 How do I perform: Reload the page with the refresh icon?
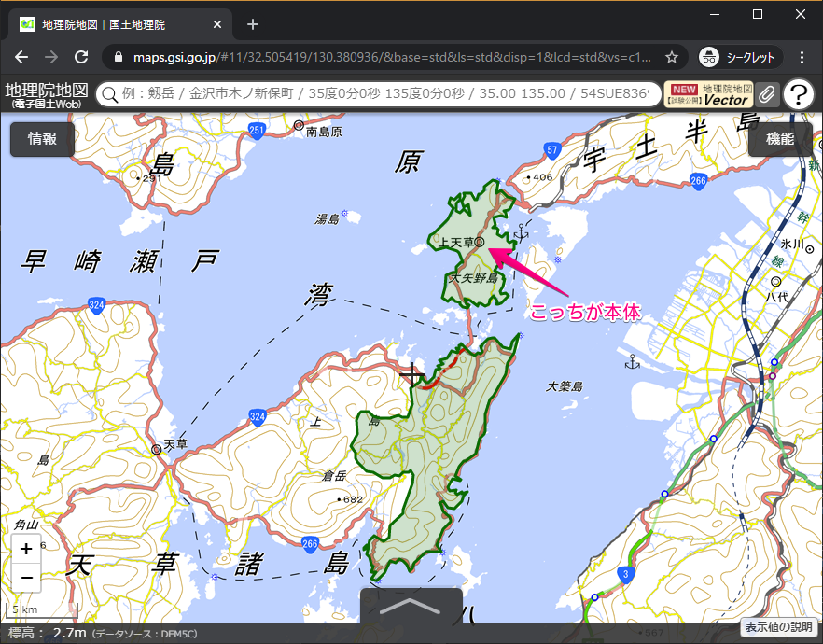tap(81, 57)
